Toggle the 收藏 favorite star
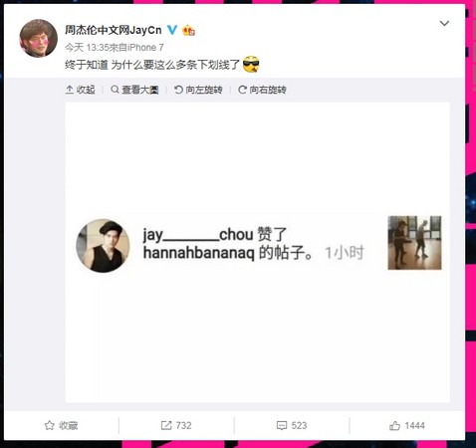 (x=61, y=425)
